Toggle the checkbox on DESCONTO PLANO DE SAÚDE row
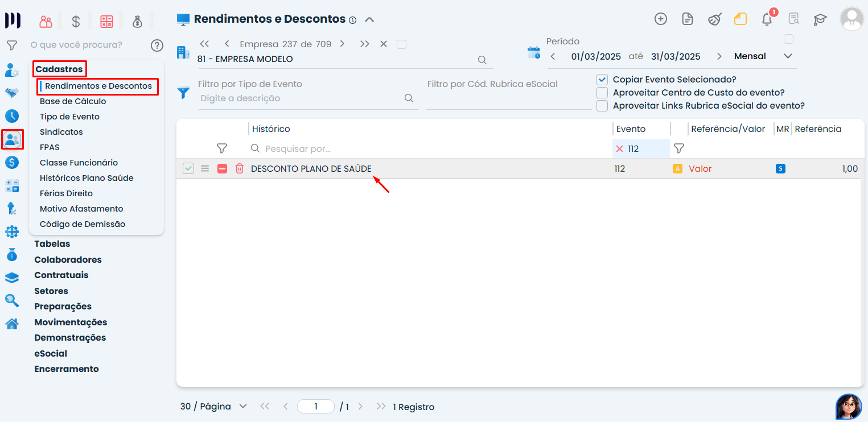Image resolution: width=868 pixels, height=422 pixels. [188, 168]
